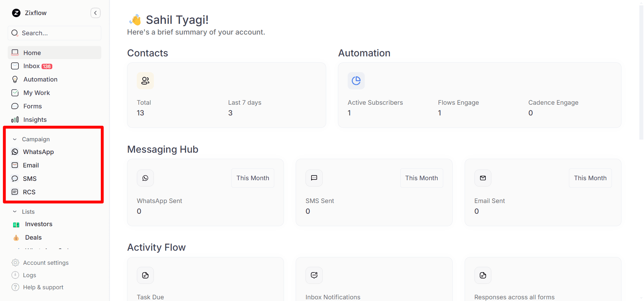644x301 pixels.
Task: Click the Responses across all forms icon
Action: 483,275
